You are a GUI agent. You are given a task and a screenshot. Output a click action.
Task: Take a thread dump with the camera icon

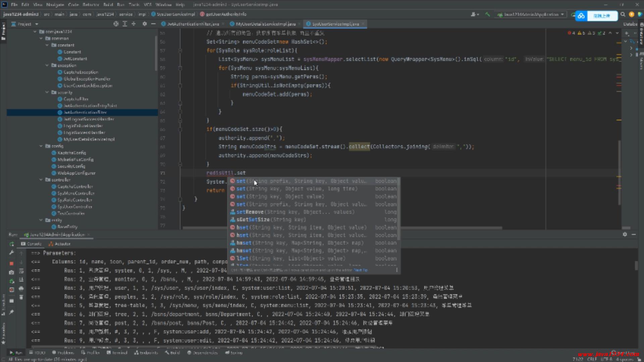11,273
